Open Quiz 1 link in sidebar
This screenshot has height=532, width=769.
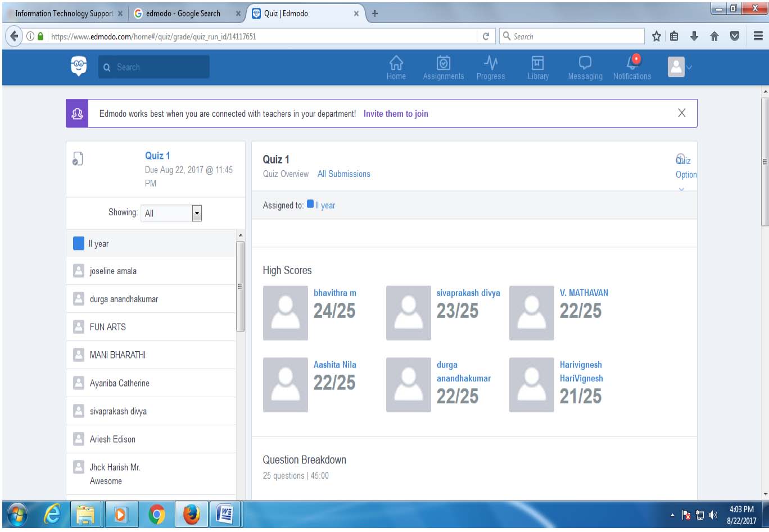tap(157, 156)
